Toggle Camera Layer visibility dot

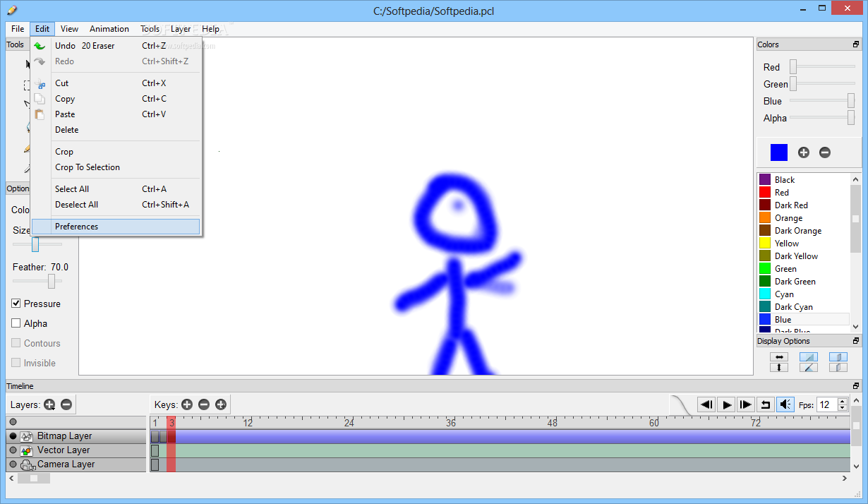click(x=13, y=464)
